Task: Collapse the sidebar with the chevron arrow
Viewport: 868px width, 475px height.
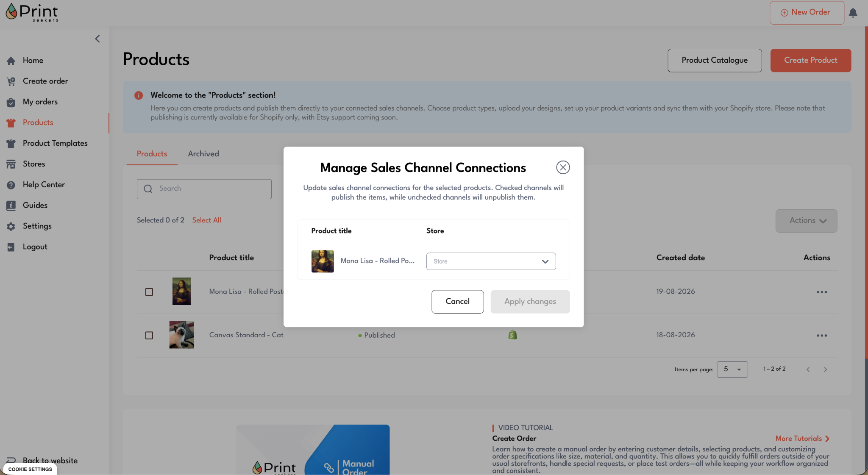Action: [x=97, y=39]
